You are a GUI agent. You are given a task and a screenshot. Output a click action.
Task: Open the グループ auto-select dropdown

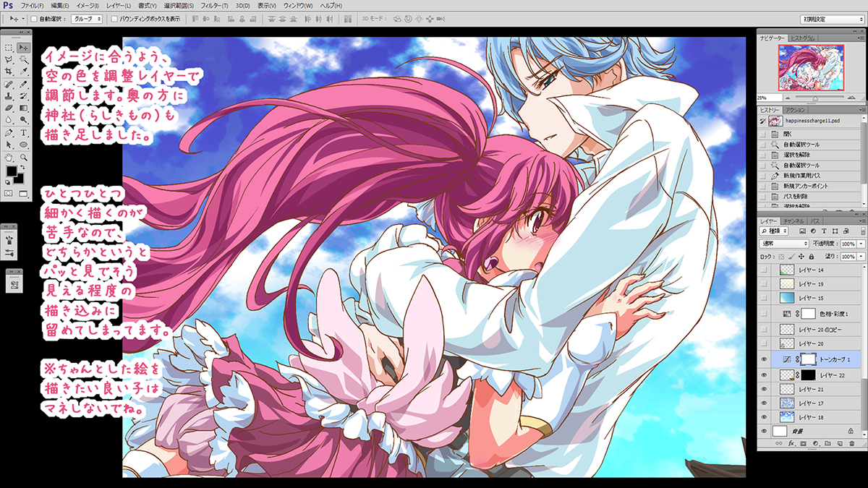coord(86,18)
